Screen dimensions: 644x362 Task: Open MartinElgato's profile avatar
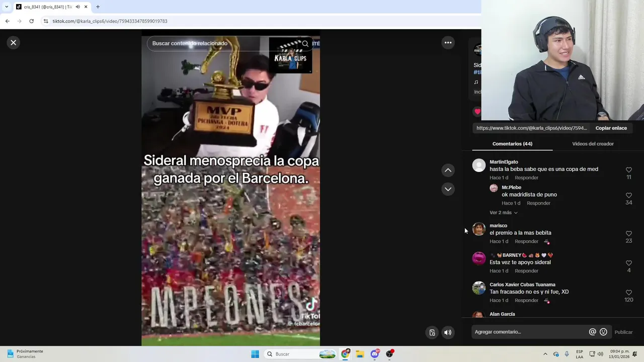tap(479, 165)
